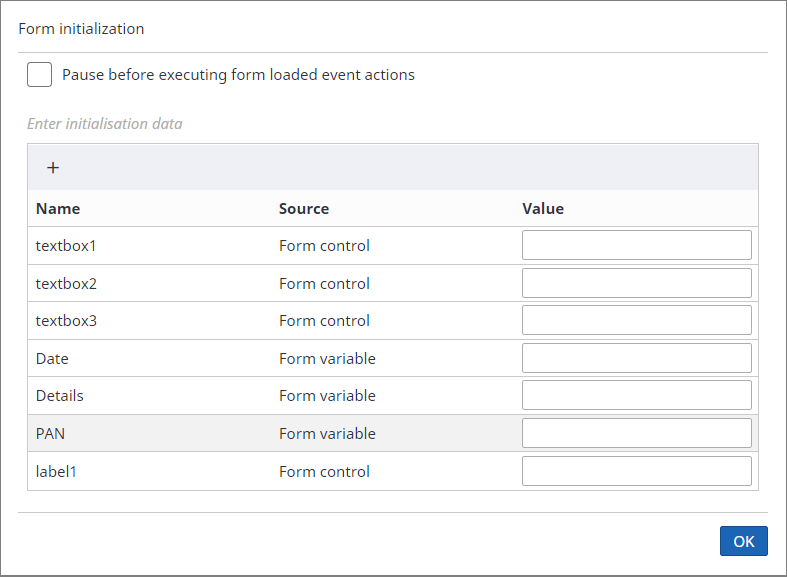
Task: Click Form control source in textbox2 row
Action: [x=324, y=284]
